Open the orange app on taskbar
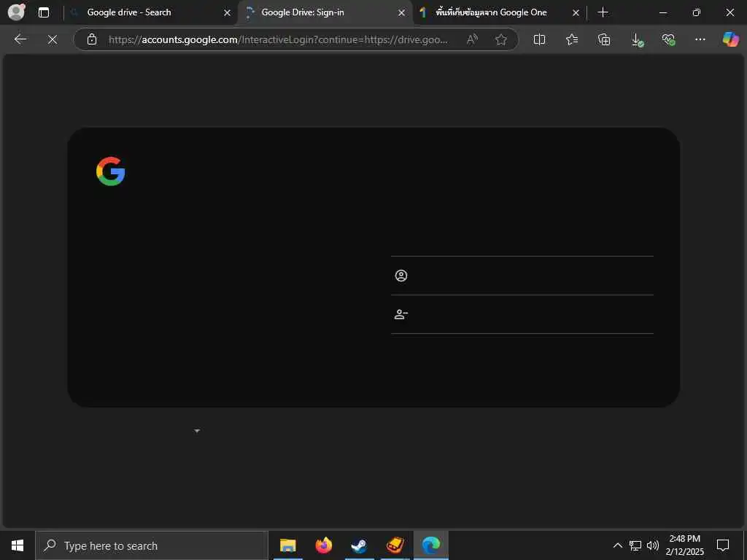Viewport: 747px width, 560px height. [395, 545]
